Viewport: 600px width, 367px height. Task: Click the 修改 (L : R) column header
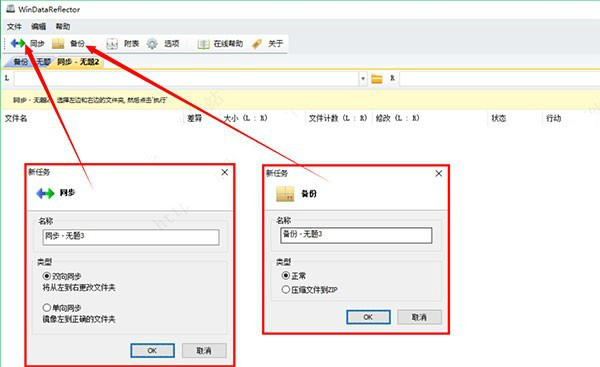click(x=397, y=118)
